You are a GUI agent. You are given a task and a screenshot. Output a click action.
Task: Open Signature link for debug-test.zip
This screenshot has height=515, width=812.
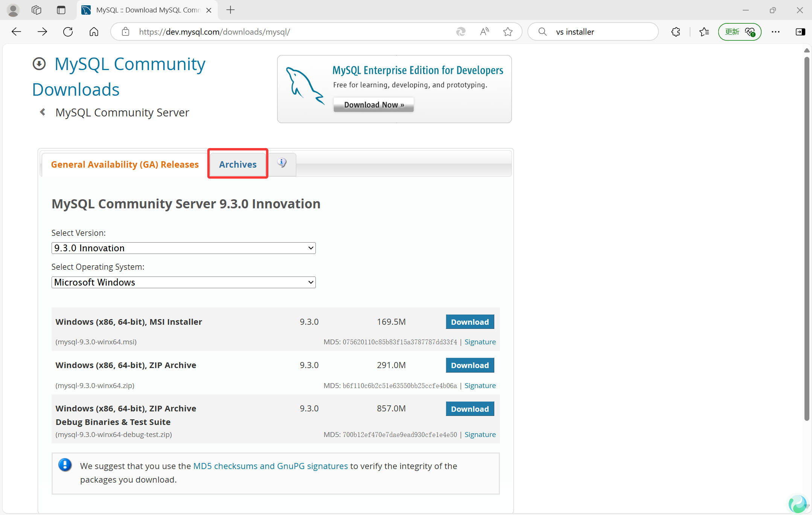[480, 434]
